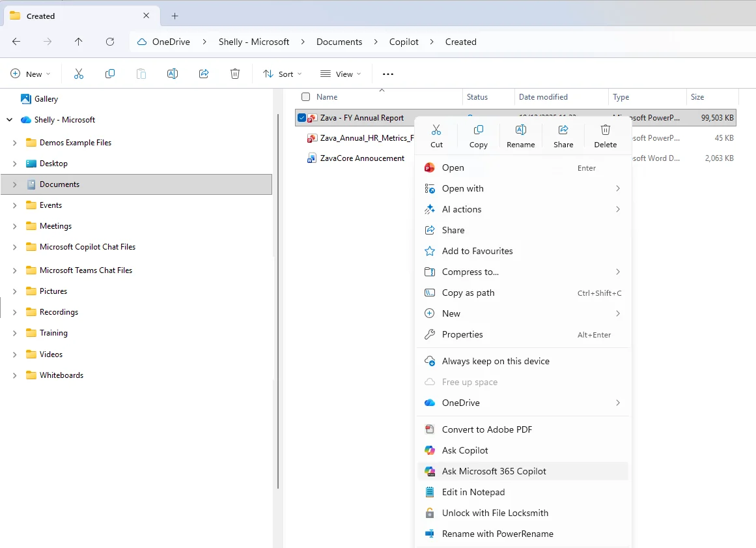Open the See more ellipsis menu
This screenshot has width=756, height=548.
387,74
